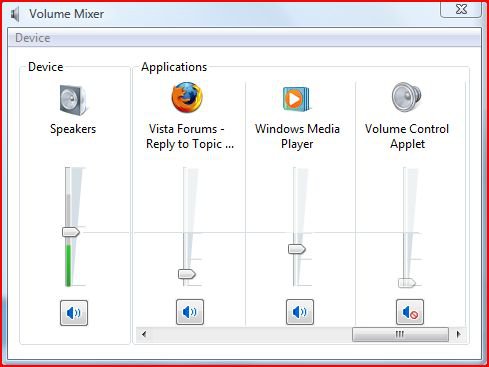Mute Windows Media Player audio
Viewport: 489px width, 367px height.
300,312
